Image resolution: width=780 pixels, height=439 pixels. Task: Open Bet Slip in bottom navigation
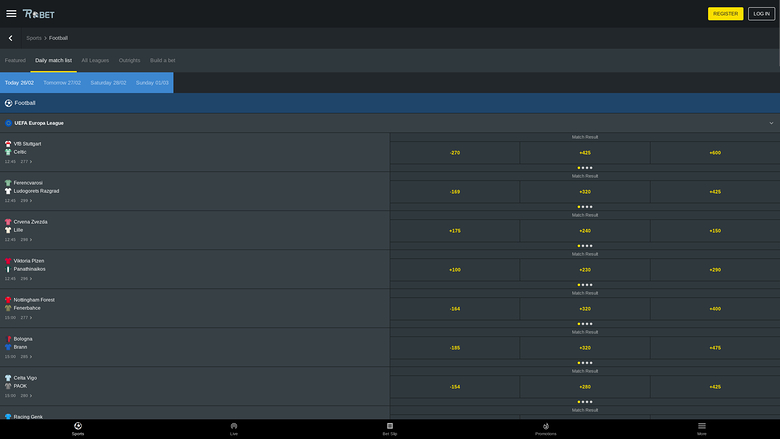(x=390, y=429)
